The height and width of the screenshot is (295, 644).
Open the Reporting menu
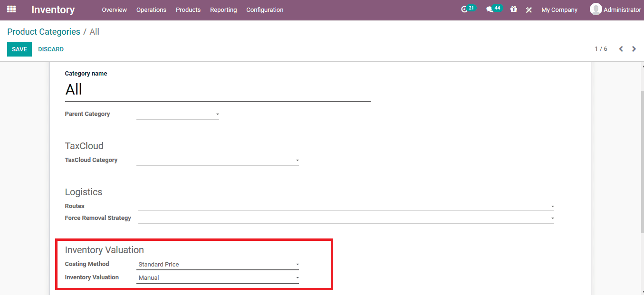pos(223,10)
